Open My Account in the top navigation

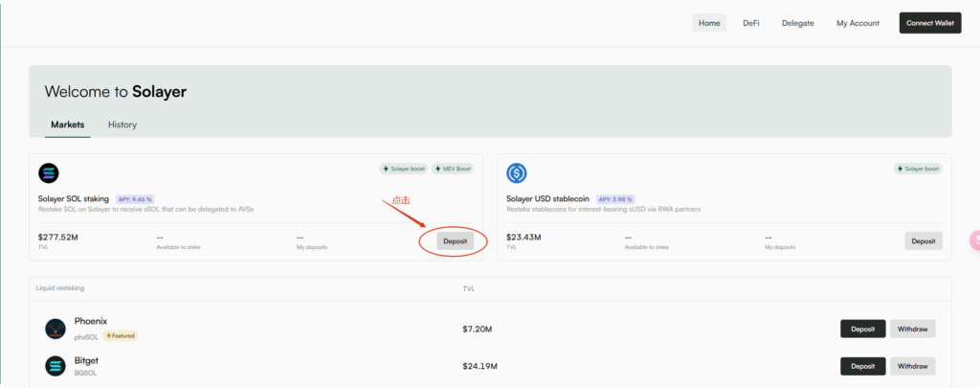coord(858,23)
